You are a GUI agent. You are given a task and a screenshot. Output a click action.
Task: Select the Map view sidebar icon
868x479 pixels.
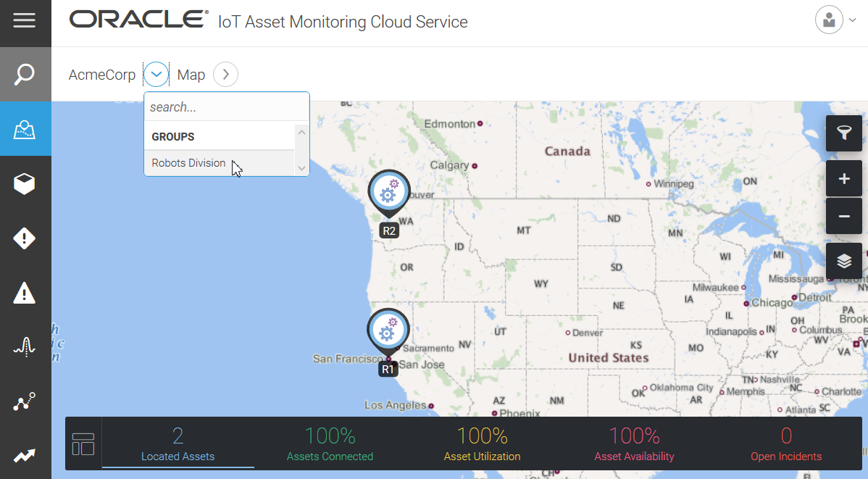click(25, 130)
